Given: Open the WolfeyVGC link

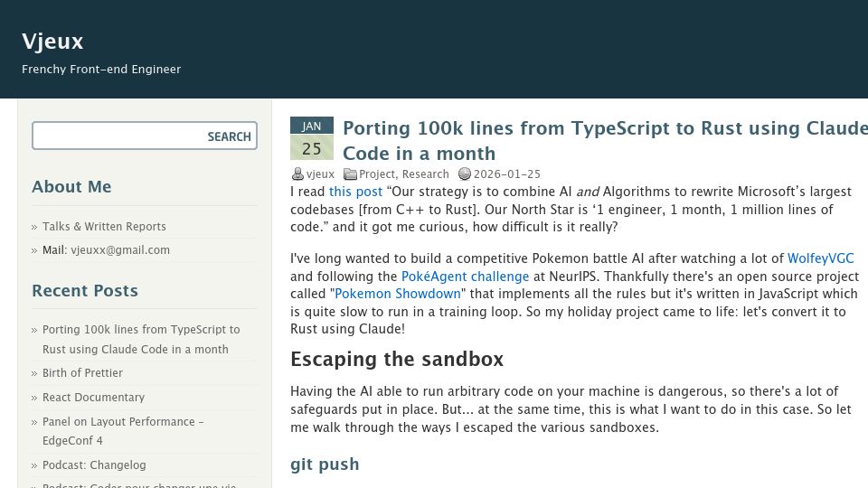Looking at the screenshot, I should tap(820, 258).
